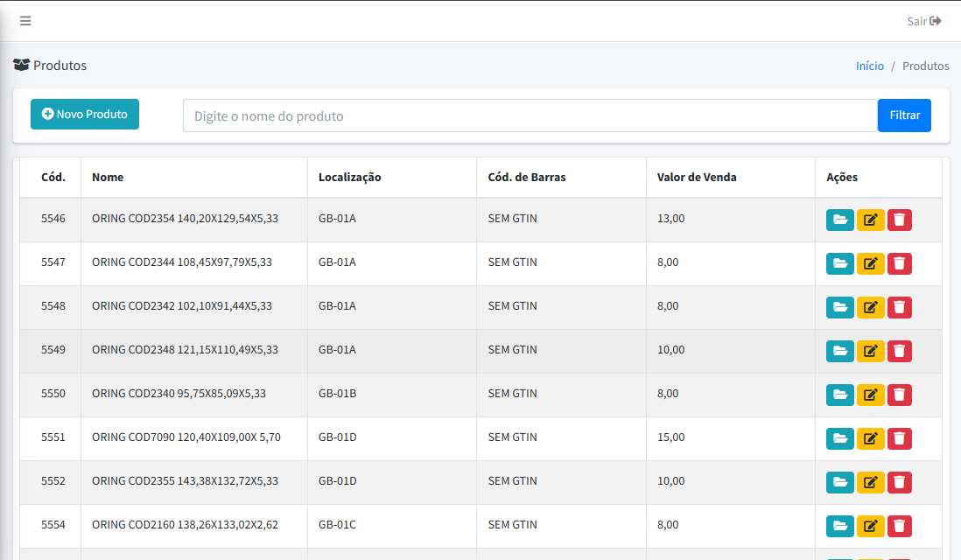The image size is (961, 560).
Task: Click SEM GTIN barcode of product 5554
Action: pyautogui.click(x=512, y=525)
